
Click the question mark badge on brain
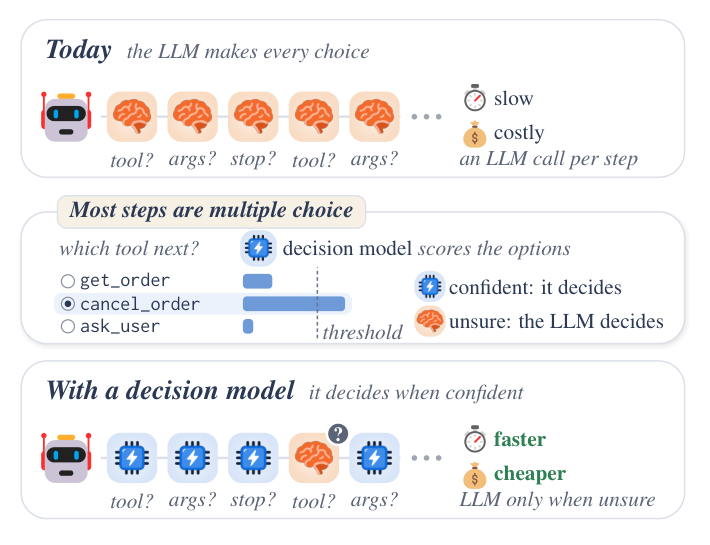point(338,434)
